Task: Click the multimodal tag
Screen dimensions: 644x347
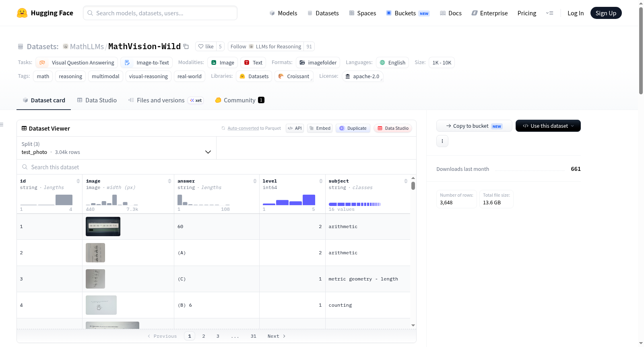Action: (x=105, y=76)
